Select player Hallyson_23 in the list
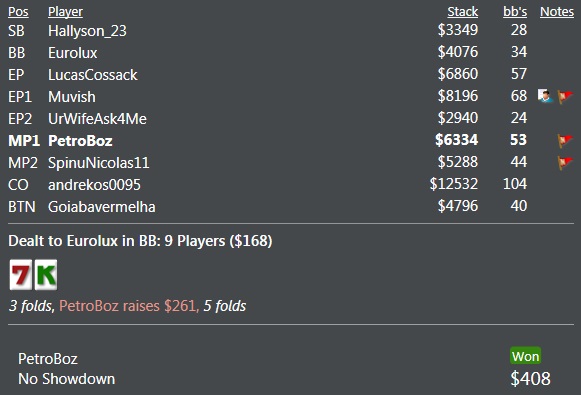This screenshot has height=395, width=581. pyautogui.click(x=87, y=31)
